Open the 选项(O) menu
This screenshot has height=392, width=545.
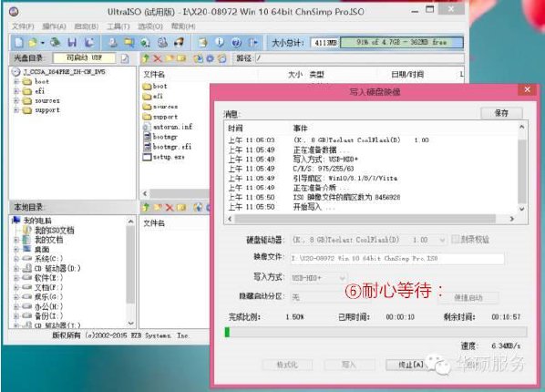(150, 26)
